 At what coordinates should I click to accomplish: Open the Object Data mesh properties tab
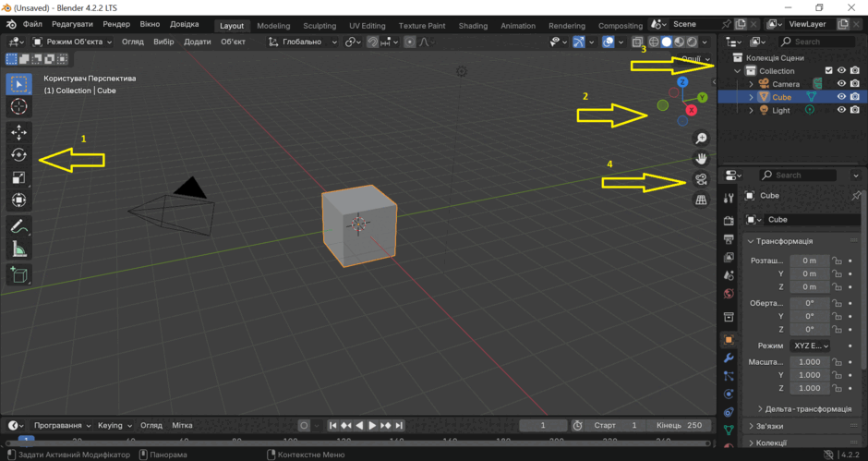tap(729, 430)
